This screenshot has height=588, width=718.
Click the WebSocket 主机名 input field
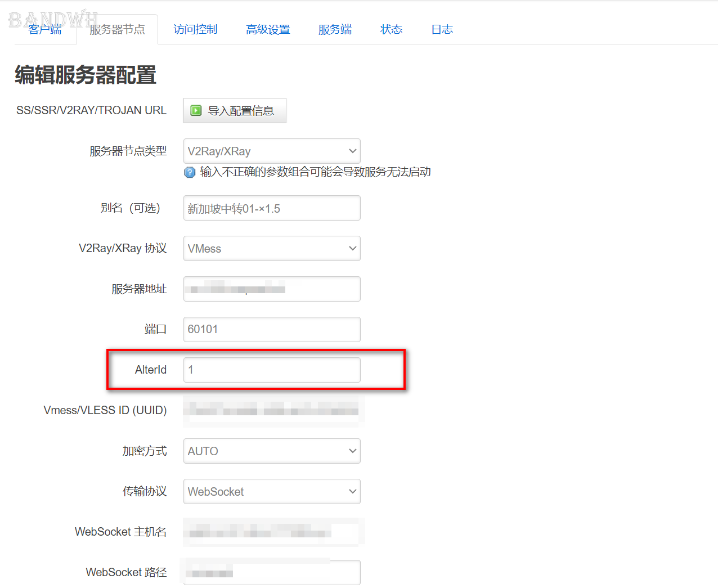tap(272, 532)
